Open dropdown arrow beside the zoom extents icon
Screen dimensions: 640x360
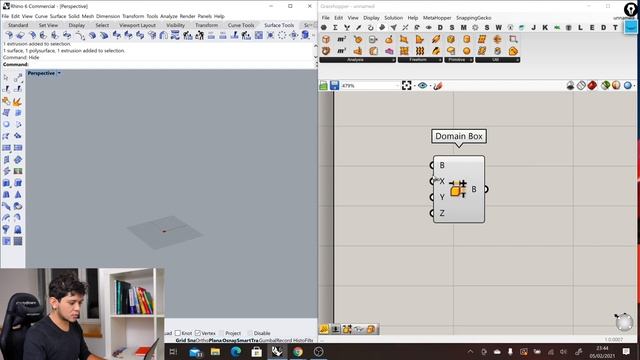(x=414, y=86)
